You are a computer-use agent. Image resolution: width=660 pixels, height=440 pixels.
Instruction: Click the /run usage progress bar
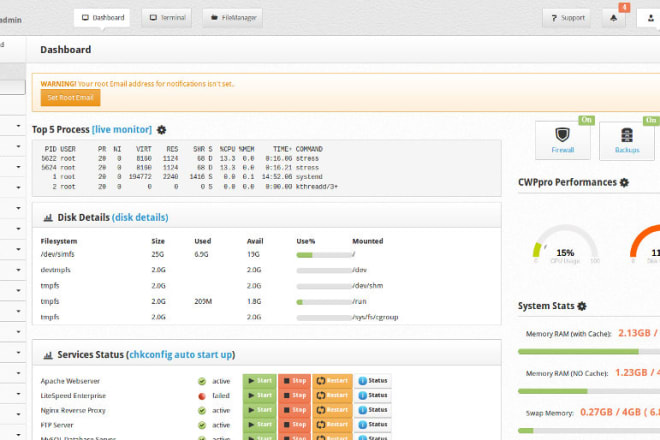pyautogui.click(x=324, y=302)
